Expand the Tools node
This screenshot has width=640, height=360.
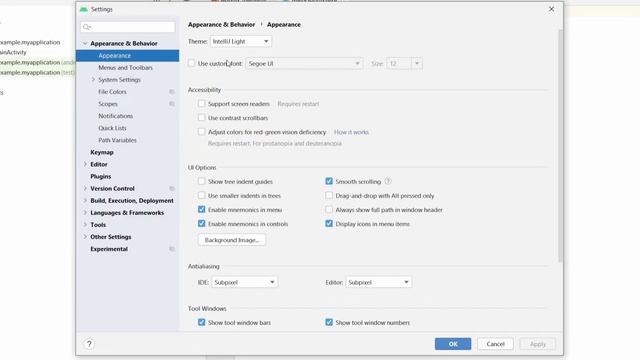click(x=85, y=225)
